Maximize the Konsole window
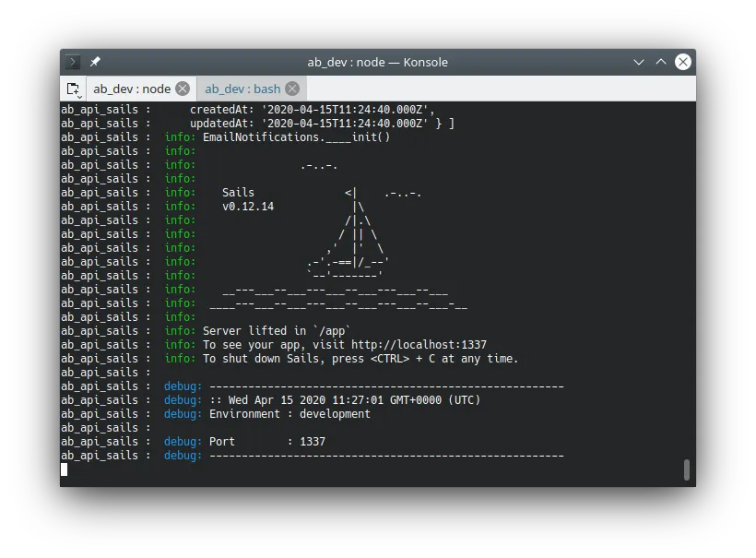This screenshot has width=756, height=558. point(661,62)
